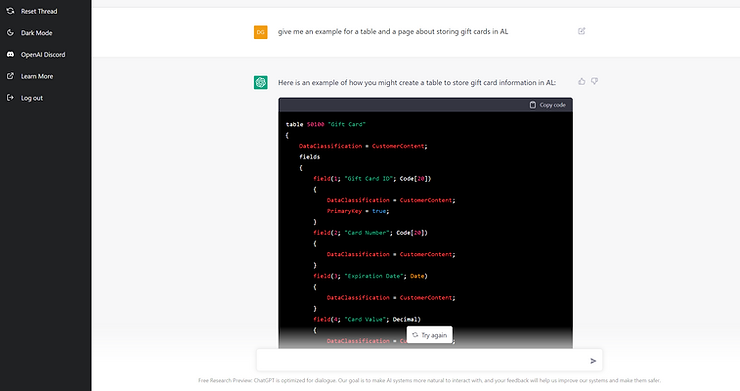Viewport: 740px width, 391px height.
Task: Click the moon icon beside Dark Mode
Action: coord(10,33)
